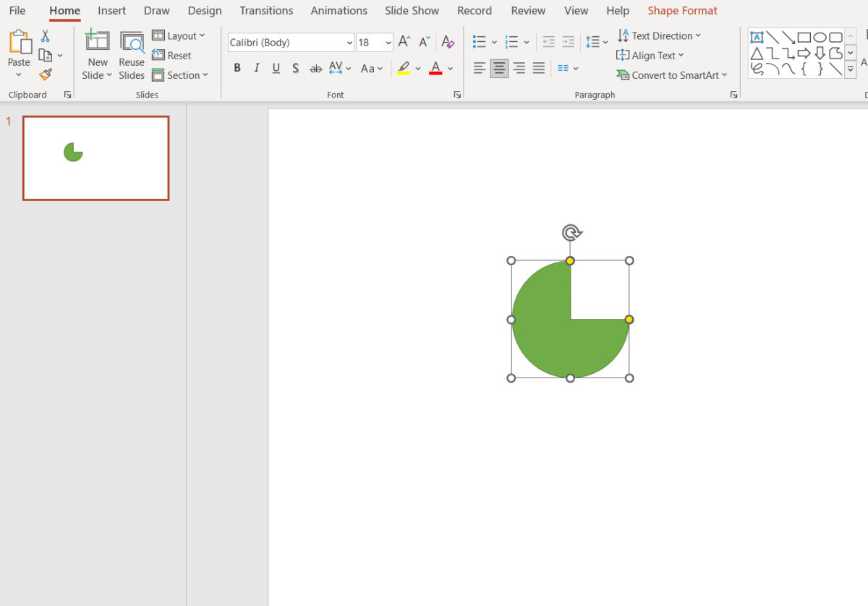Click the Increase Font Size icon
The image size is (868, 606).
403,42
